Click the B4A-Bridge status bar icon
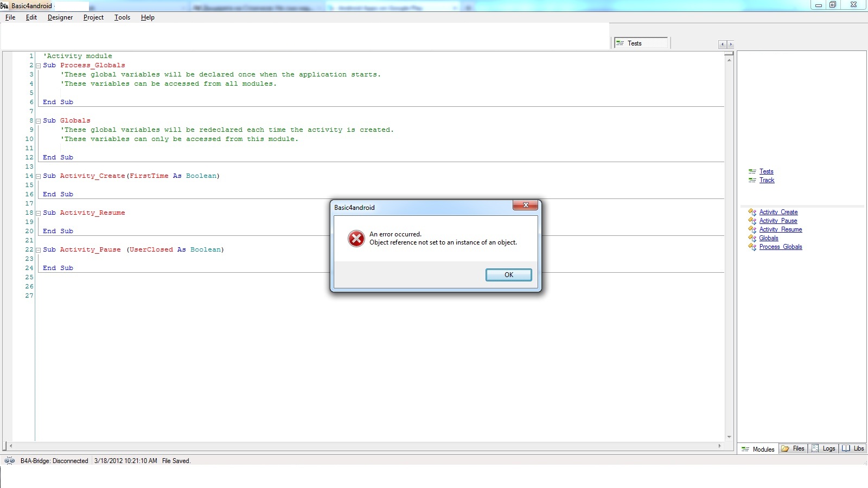The width and height of the screenshot is (868, 488). 9,461
